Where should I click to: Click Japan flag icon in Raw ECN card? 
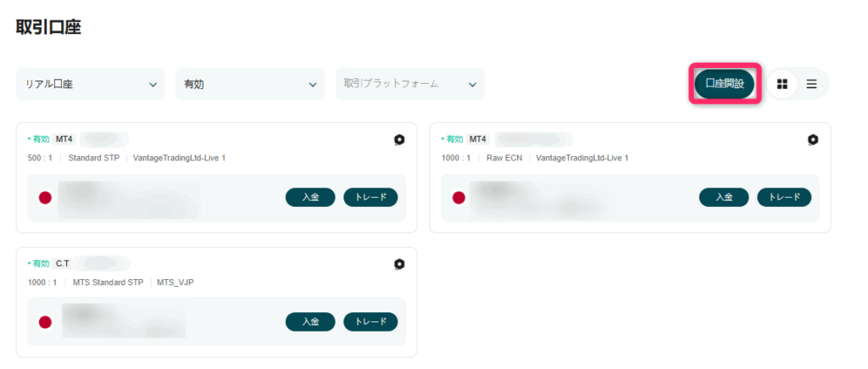coord(459,198)
